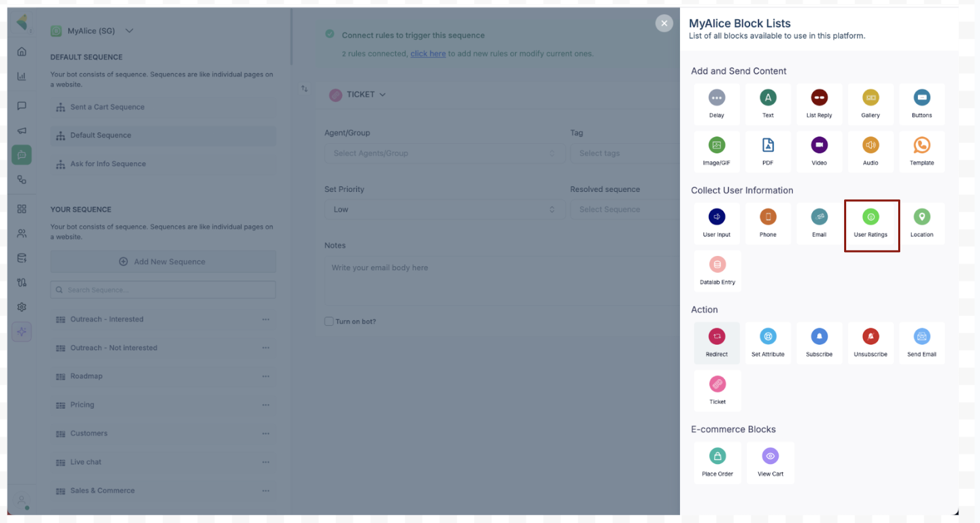Go to Home in the sidebar

pos(22,51)
